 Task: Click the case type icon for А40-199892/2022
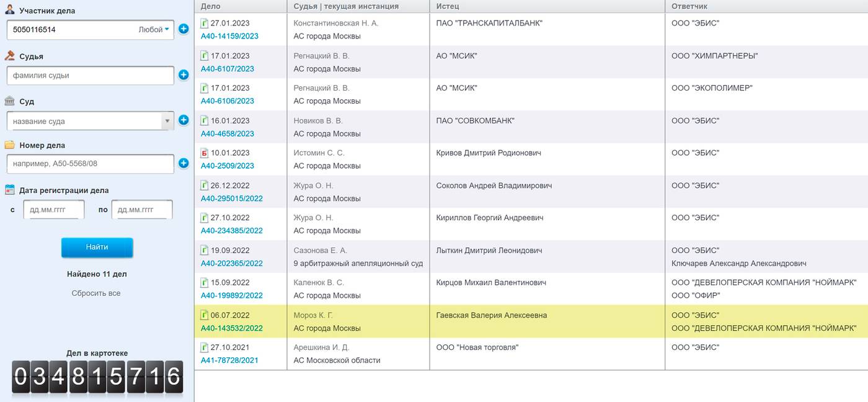(x=205, y=283)
